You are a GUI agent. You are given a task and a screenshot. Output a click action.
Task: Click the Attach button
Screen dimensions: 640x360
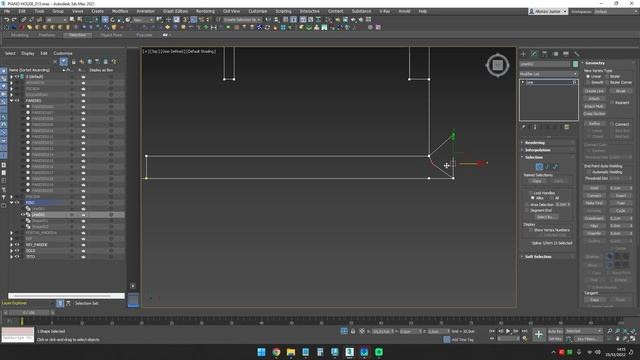pyautogui.click(x=594, y=99)
